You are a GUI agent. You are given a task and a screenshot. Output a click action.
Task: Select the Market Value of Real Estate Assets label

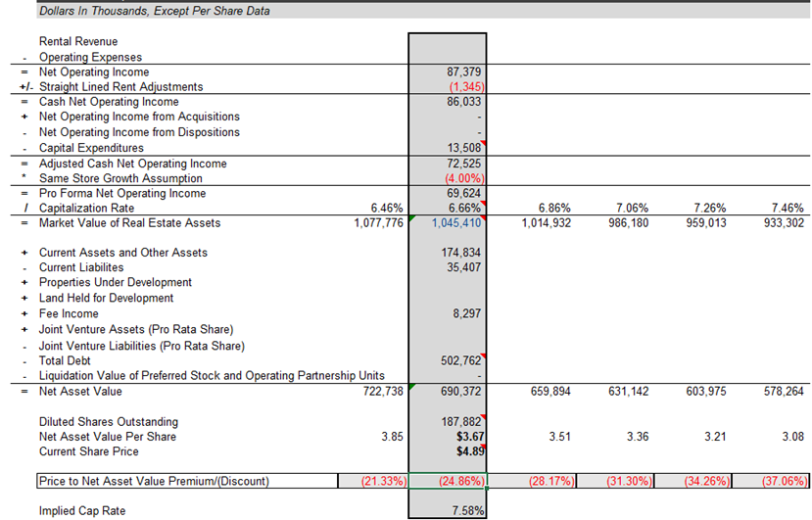click(130, 223)
